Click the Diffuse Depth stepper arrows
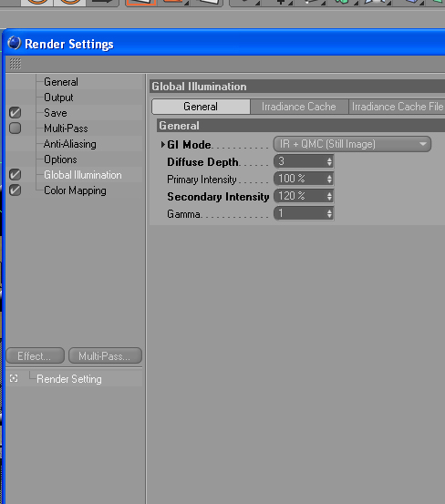 point(329,161)
